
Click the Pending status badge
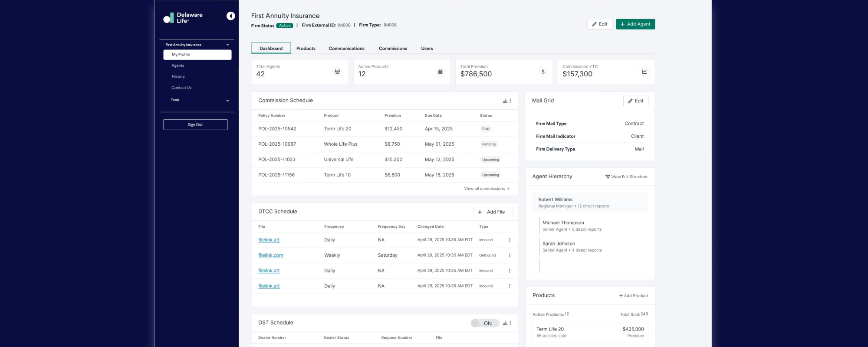click(x=489, y=144)
